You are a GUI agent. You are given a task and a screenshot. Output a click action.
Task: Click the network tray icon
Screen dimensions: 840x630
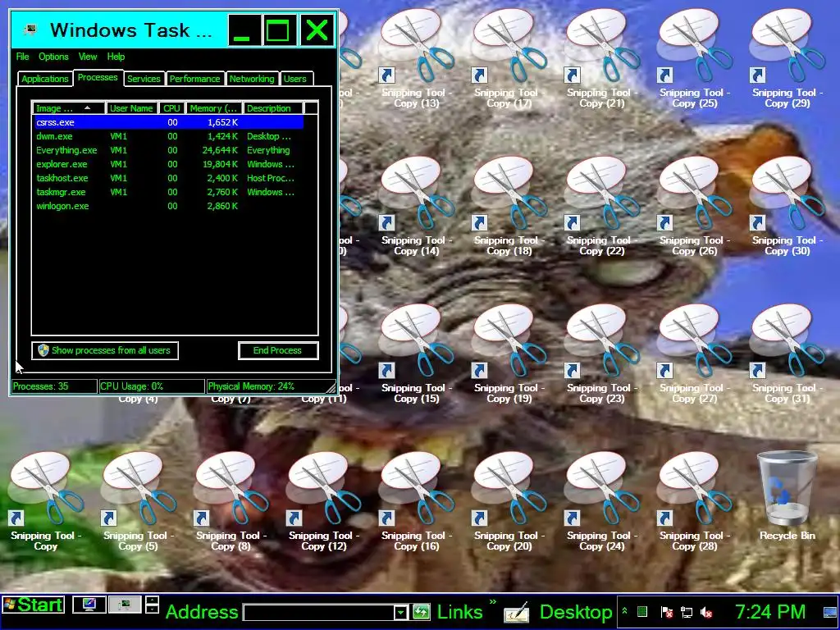point(687,612)
